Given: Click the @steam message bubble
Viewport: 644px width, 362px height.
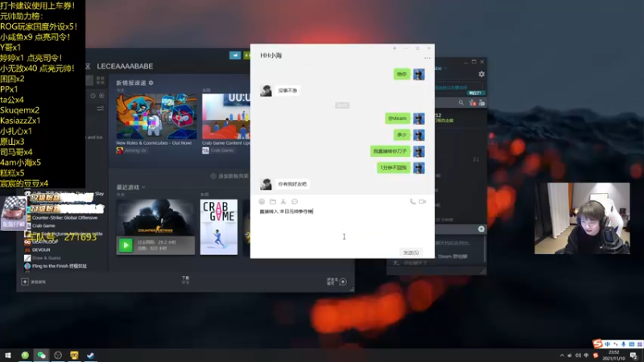Looking at the screenshot, I should (x=398, y=118).
